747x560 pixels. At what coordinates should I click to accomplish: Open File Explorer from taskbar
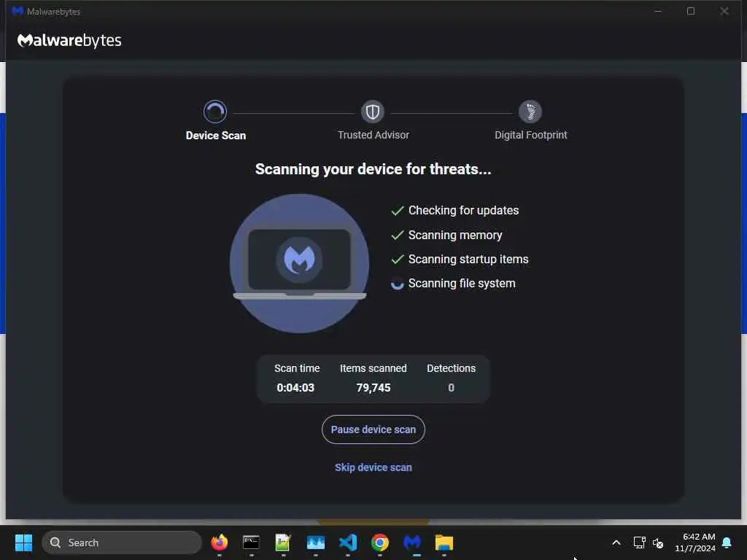click(444, 542)
